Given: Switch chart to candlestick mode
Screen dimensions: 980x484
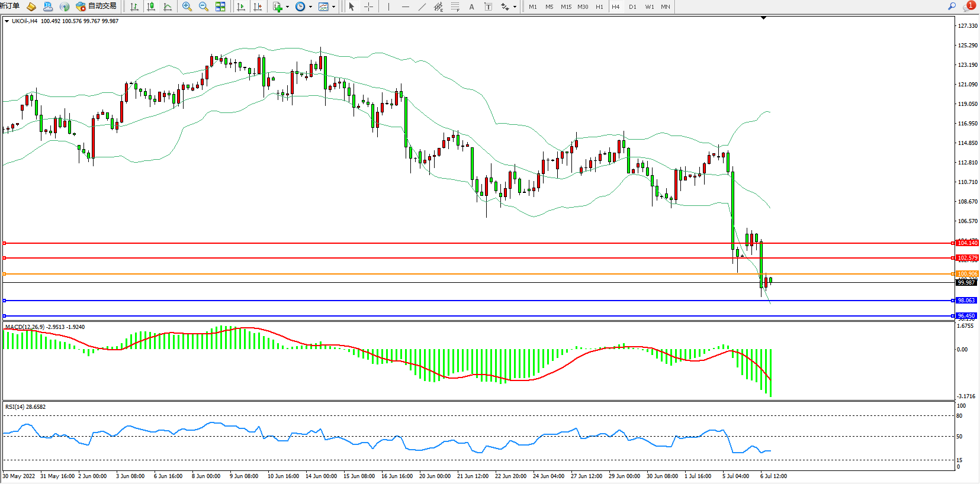Looking at the screenshot, I should click(151, 7).
